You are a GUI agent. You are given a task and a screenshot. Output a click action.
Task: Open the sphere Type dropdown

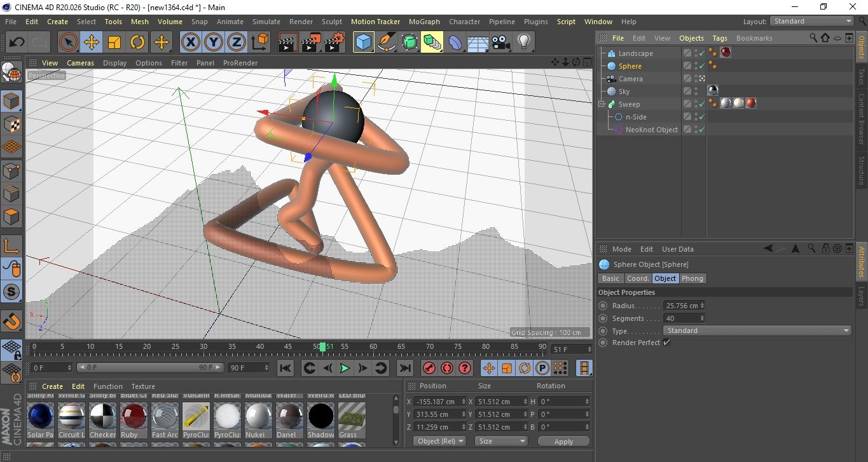click(x=757, y=330)
